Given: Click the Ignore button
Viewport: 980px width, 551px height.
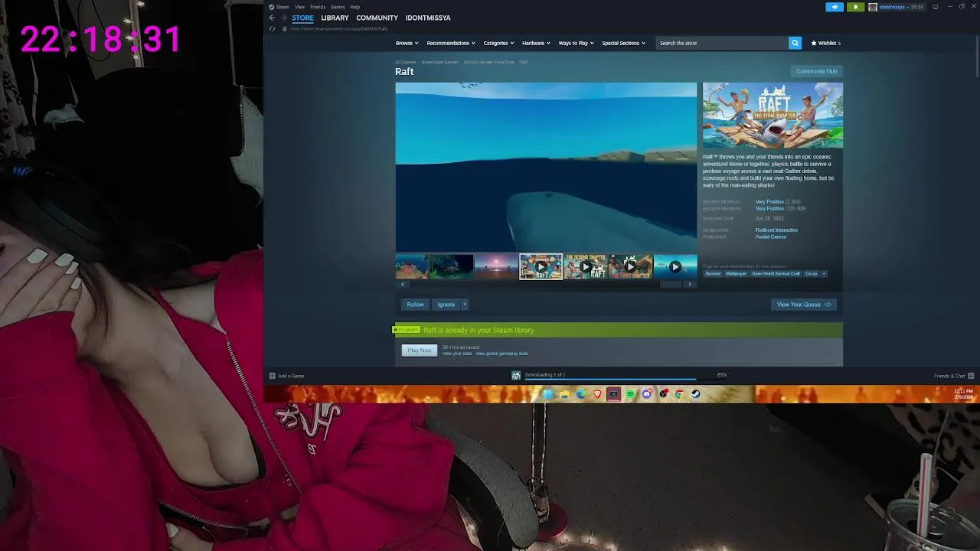Looking at the screenshot, I should 446,305.
